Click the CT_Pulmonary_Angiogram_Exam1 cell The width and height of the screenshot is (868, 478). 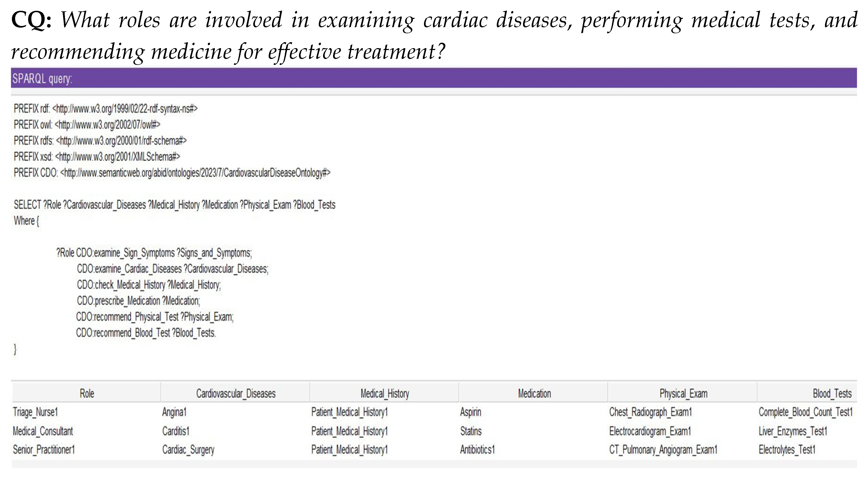[663, 450]
